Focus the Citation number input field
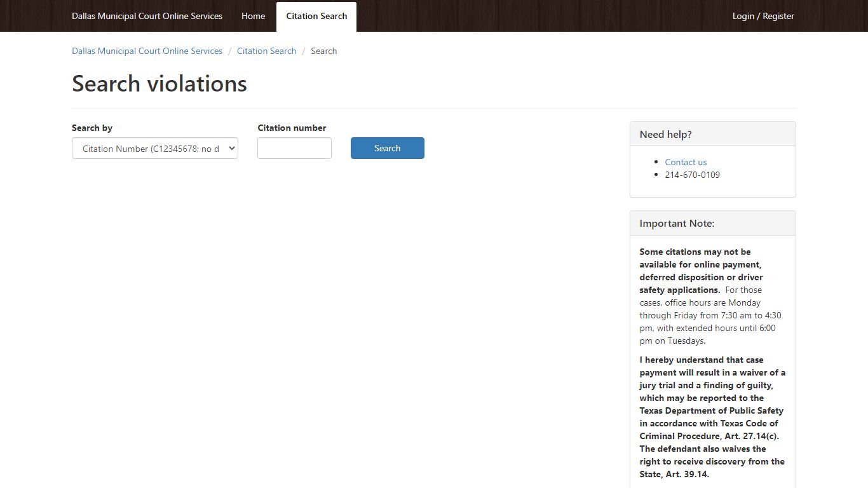868x488 pixels. click(294, 148)
